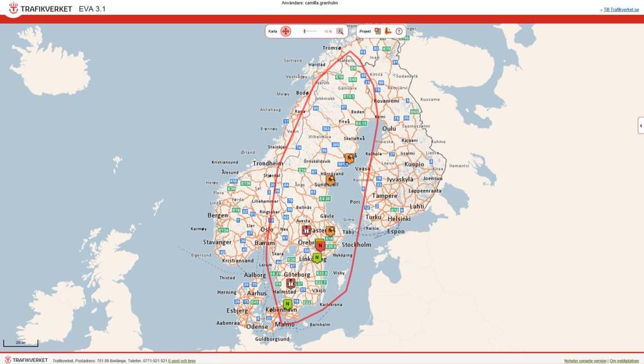
Task: Click the orange project marker near Umeå
Action: click(349, 158)
